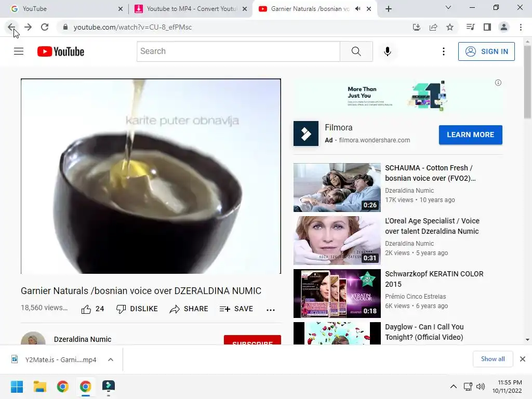Viewport: 532px width, 399px height.
Task: Open Filmora More Than Just You banner
Action: tap(397, 95)
